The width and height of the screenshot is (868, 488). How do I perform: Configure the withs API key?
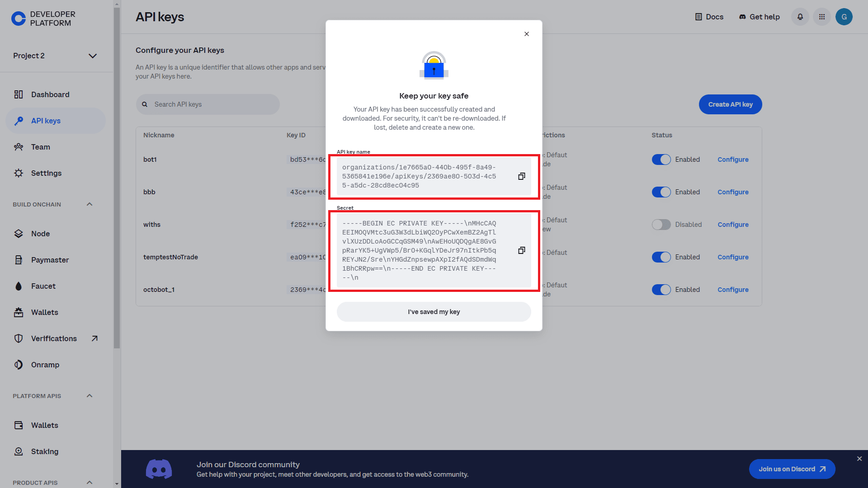pyautogui.click(x=733, y=225)
